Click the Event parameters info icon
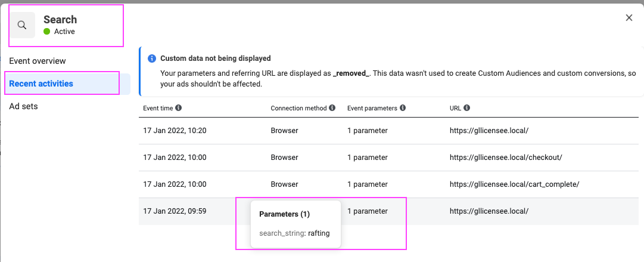Image resolution: width=644 pixels, height=262 pixels. pos(403,108)
